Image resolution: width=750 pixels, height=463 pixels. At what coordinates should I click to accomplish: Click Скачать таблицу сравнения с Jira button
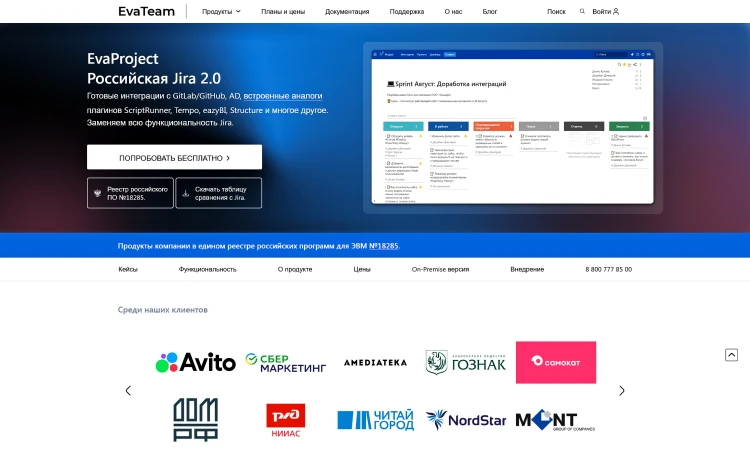[219, 193]
